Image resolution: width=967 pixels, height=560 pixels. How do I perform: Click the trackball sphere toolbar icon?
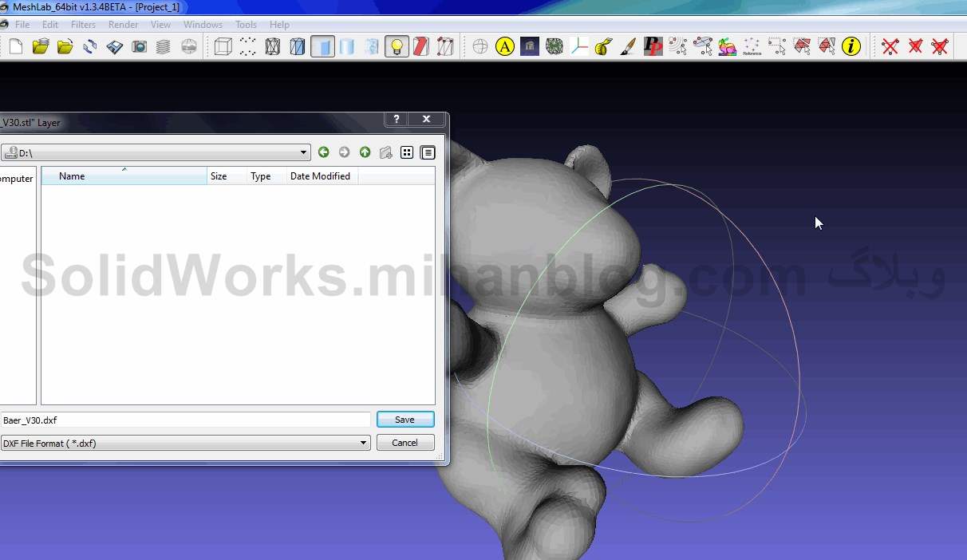point(480,47)
